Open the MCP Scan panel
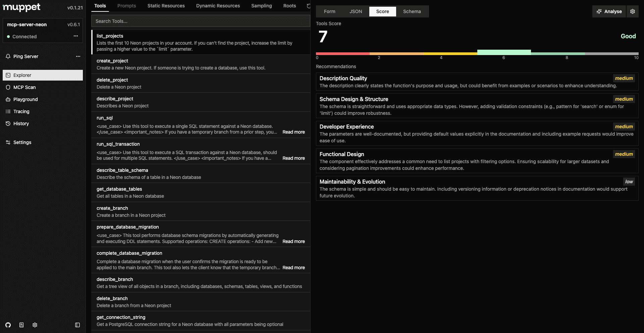Image resolution: width=644 pixels, height=333 pixels. click(24, 87)
